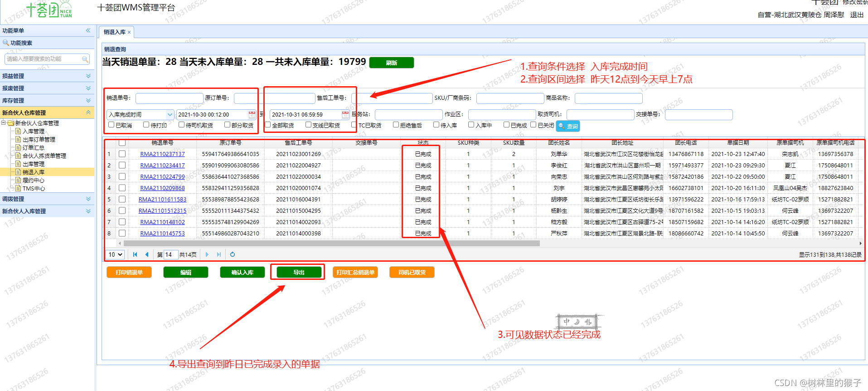868x391 pixels.
Task: Open 入库管理 in the tree
Action: [34, 131]
